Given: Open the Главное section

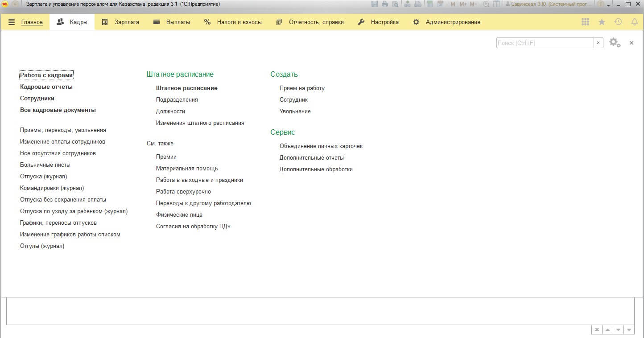Looking at the screenshot, I should point(32,22).
